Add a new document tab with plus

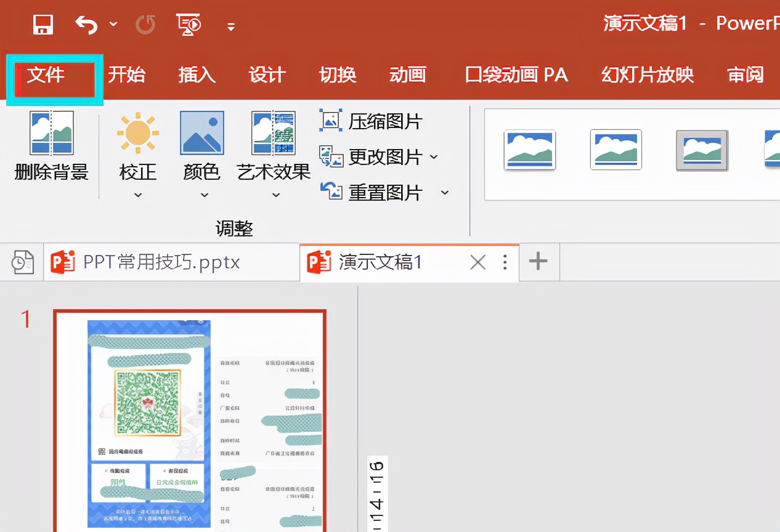538,262
